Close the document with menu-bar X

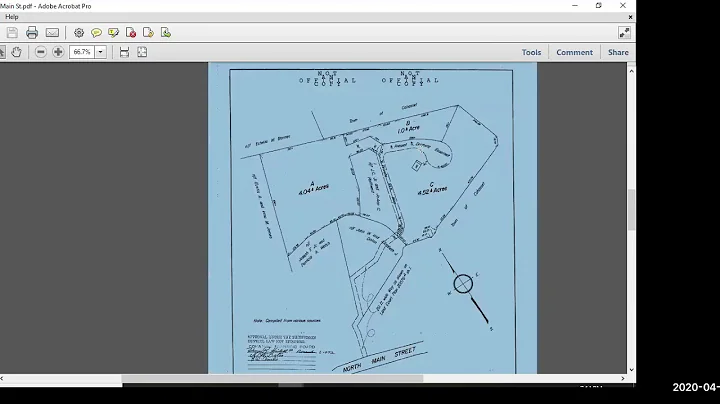point(630,17)
